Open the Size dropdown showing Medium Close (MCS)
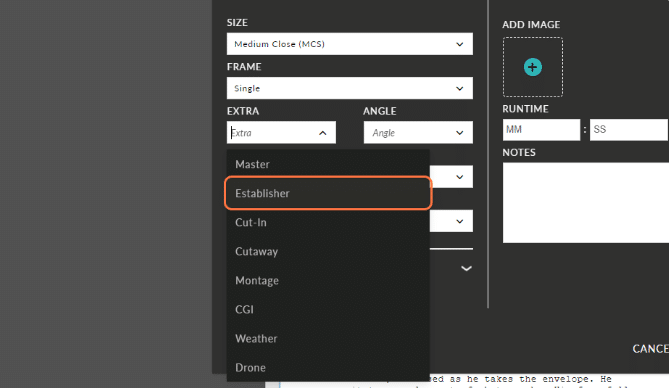Image resolution: width=669 pixels, height=388 pixels. point(349,44)
